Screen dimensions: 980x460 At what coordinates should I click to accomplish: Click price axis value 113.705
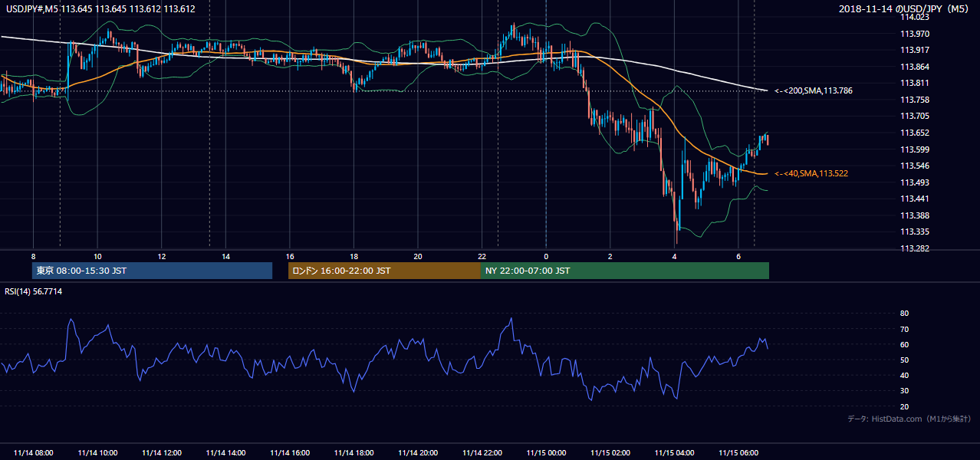click(x=916, y=117)
